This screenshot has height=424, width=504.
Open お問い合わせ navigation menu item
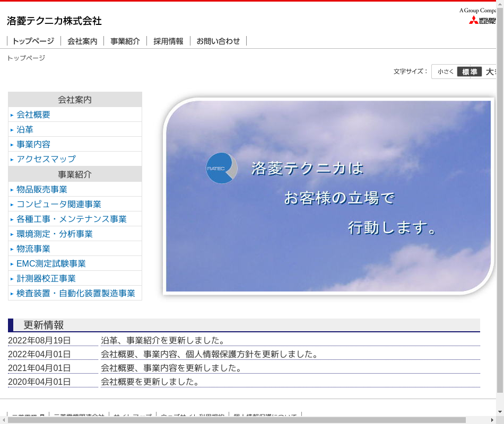[218, 41]
